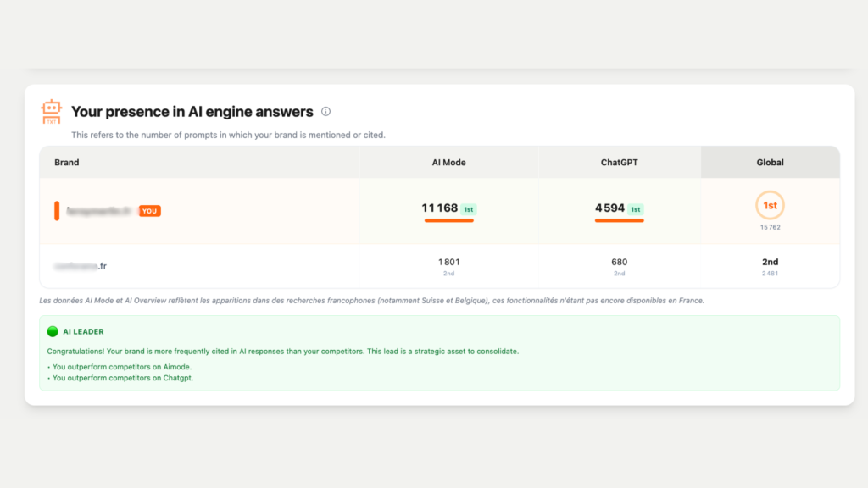Click 'You outperform competitors on Aimode.'

coord(122,367)
